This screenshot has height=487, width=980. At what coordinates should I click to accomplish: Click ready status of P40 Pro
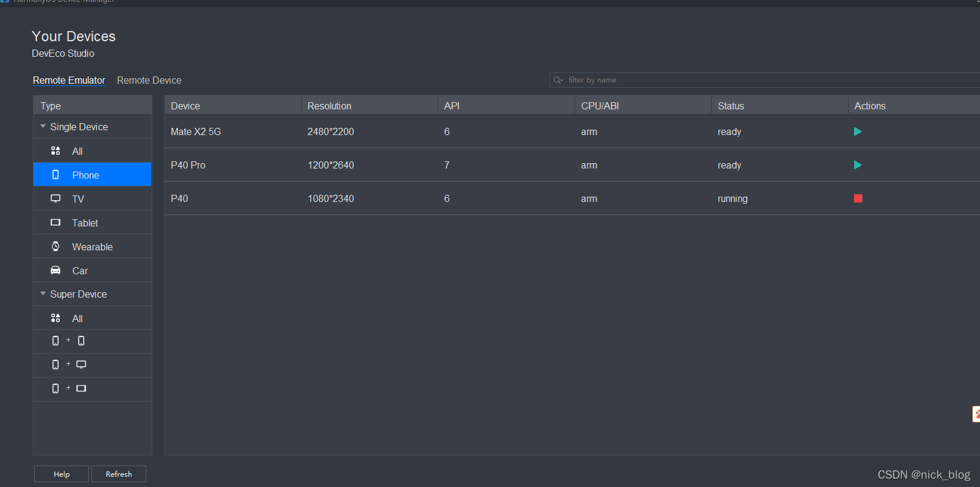[x=729, y=165]
